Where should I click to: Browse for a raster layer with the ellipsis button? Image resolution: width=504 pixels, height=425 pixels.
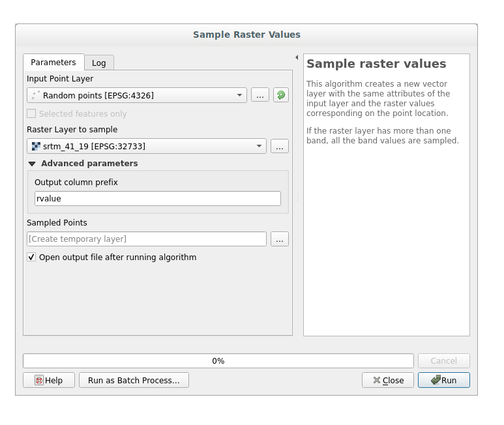coord(279,147)
